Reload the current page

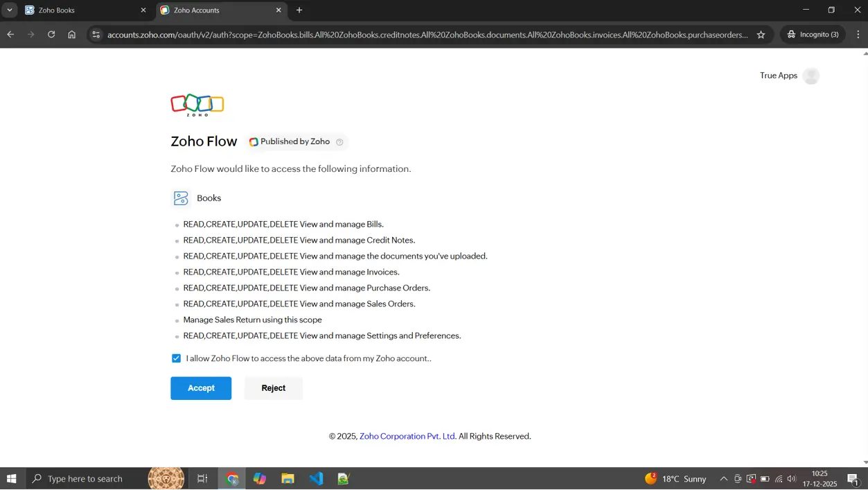tap(51, 35)
